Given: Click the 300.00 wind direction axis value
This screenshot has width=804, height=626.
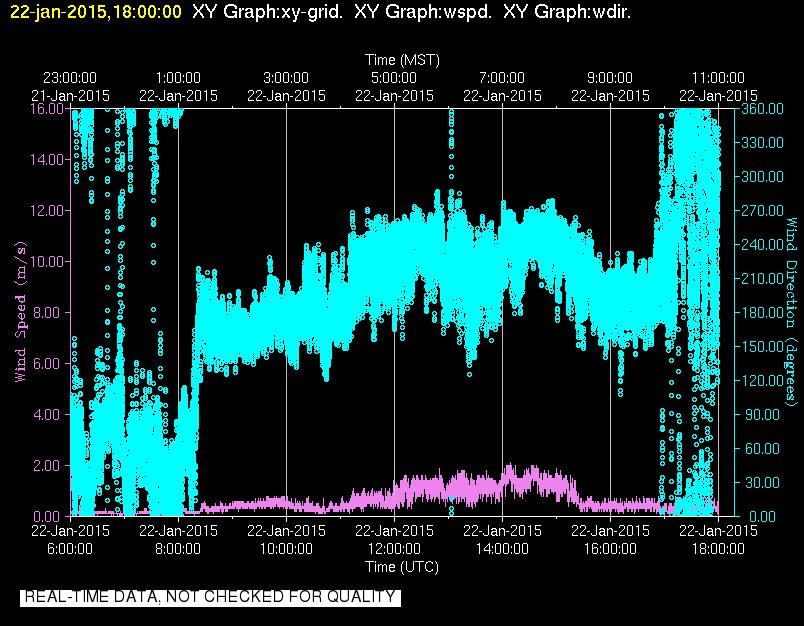Looking at the screenshot, I should [762, 177].
